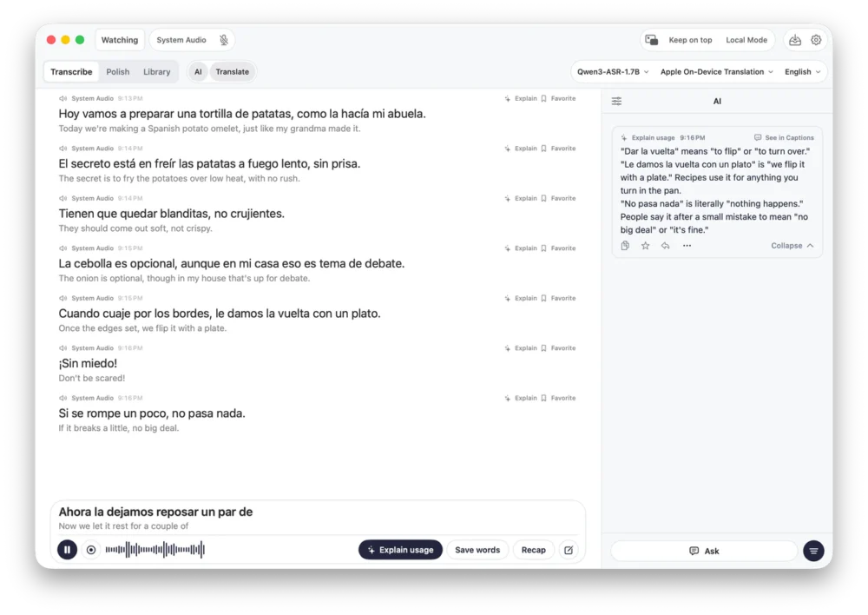Viewport: 868px width, 615px height.
Task: Click the Recap button
Action: (x=533, y=550)
